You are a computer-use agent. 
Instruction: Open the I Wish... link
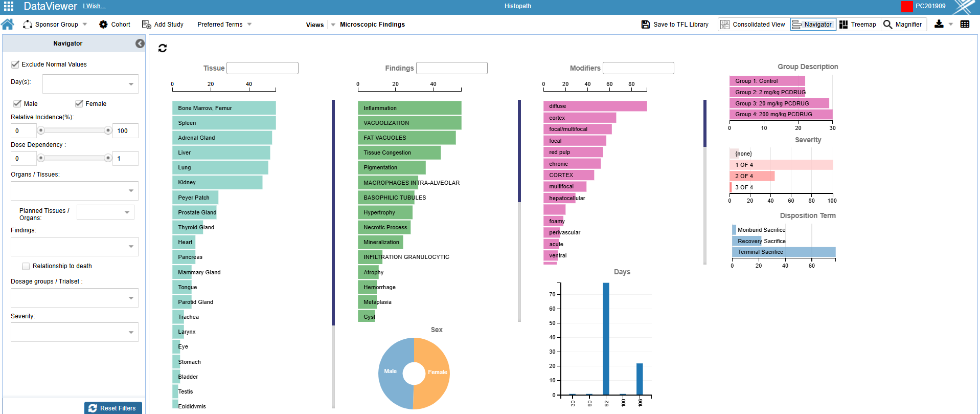coord(94,6)
